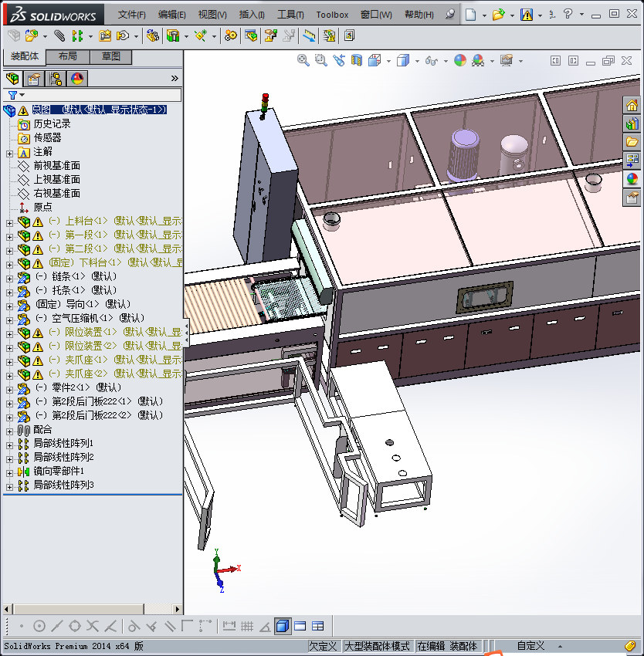Click the Previous View icon
This screenshot has height=656, width=644.
(x=339, y=60)
